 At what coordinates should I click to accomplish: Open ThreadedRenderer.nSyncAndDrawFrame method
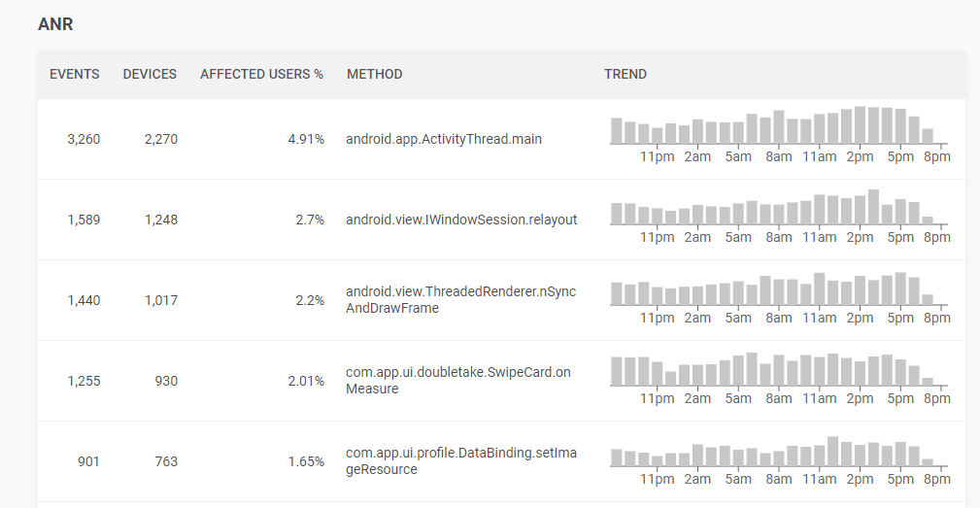[x=460, y=300]
